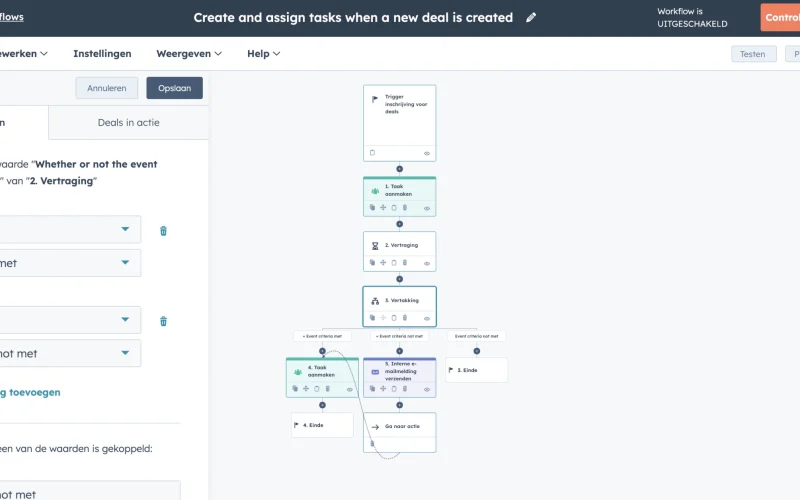Switch to the 'Deals in actie' tab

(x=129, y=122)
